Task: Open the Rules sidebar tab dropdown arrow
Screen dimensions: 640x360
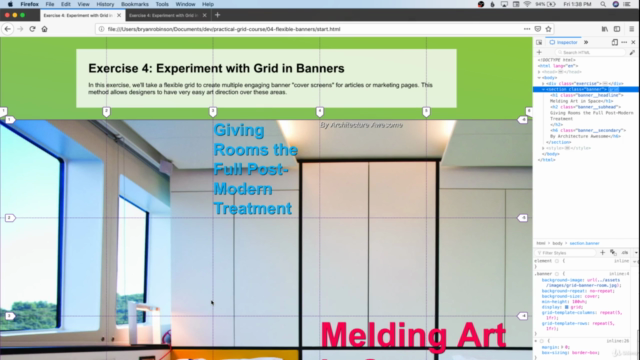Action: pos(636,253)
